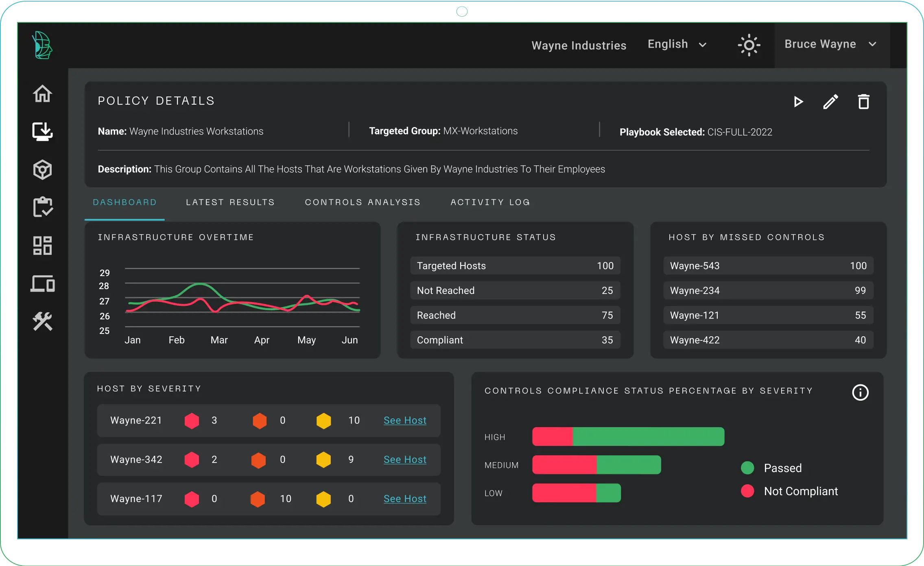Screen dimensions: 924x566
Task: Open the monitor download icon in the sidebar
Action: (x=42, y=132)
